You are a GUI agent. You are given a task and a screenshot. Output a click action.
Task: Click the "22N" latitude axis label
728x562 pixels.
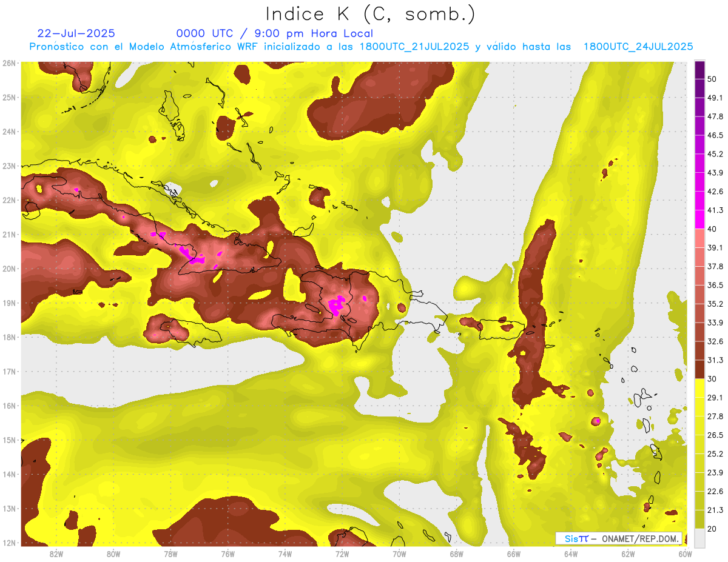tap(9, 200)
